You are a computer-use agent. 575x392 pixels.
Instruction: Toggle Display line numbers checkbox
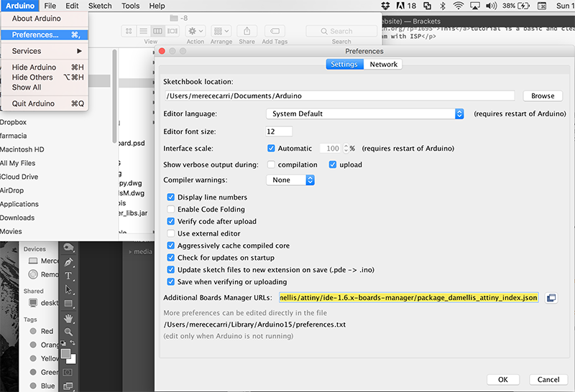[170, 197]
